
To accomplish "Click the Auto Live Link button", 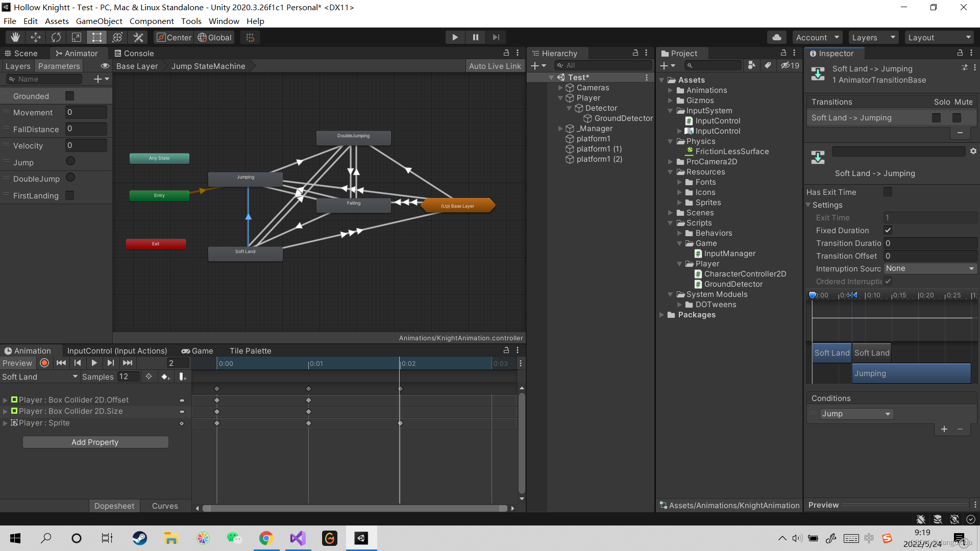I will [x=495, y=66].
